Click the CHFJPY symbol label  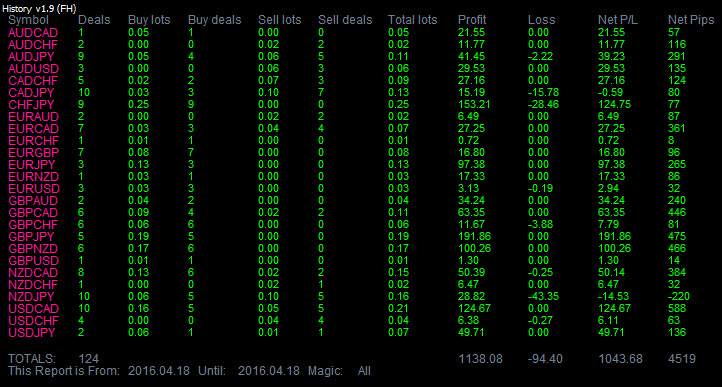31,105
